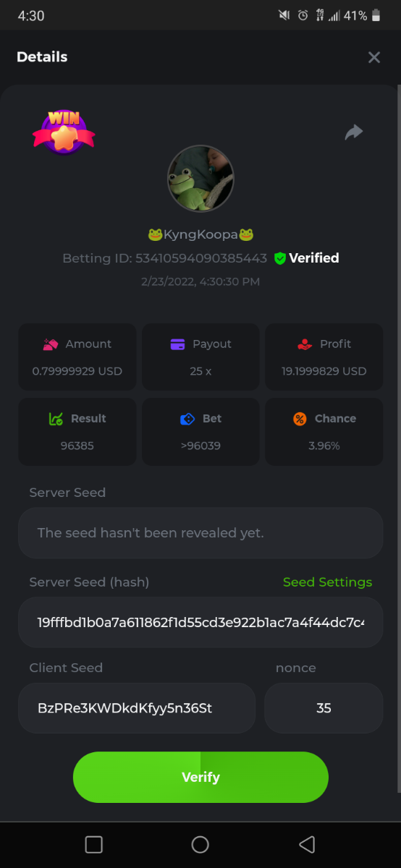Tap the green Verified shield icon

pos(280,258)
